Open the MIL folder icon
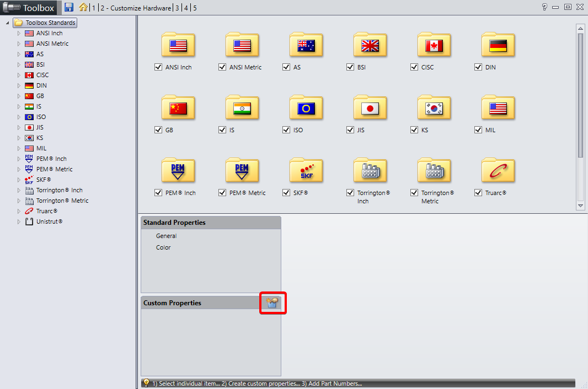Screen dimensions: 588x389 (498, 107)
